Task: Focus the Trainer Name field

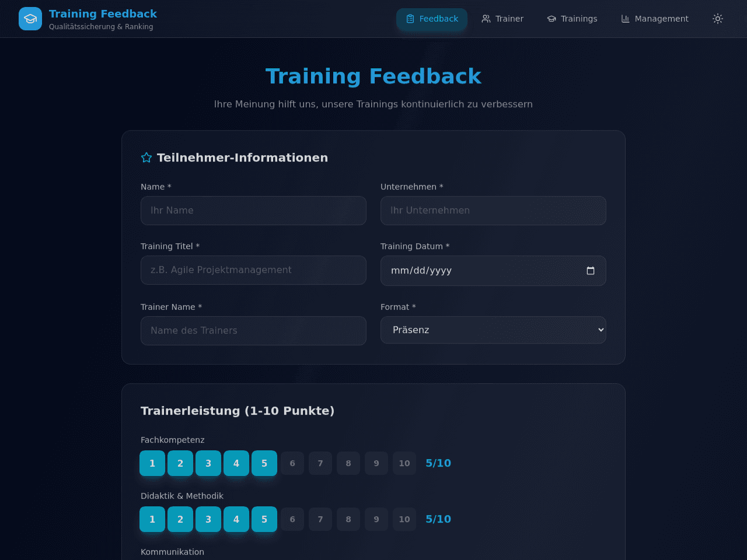Action: coord(253,331)
